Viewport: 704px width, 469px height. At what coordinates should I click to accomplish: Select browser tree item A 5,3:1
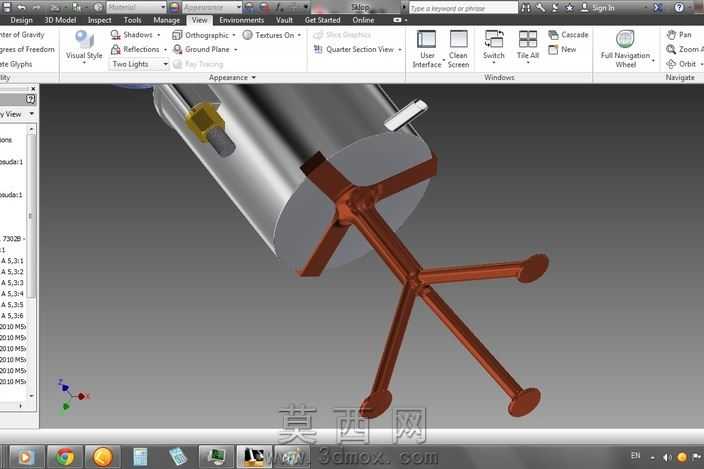coord(12,261)
